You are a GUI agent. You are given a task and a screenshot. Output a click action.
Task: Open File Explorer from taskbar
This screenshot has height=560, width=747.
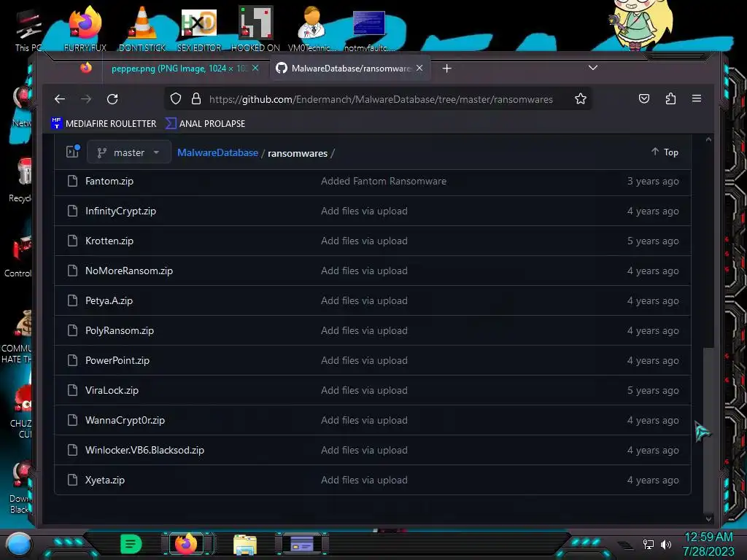point(245,545)
